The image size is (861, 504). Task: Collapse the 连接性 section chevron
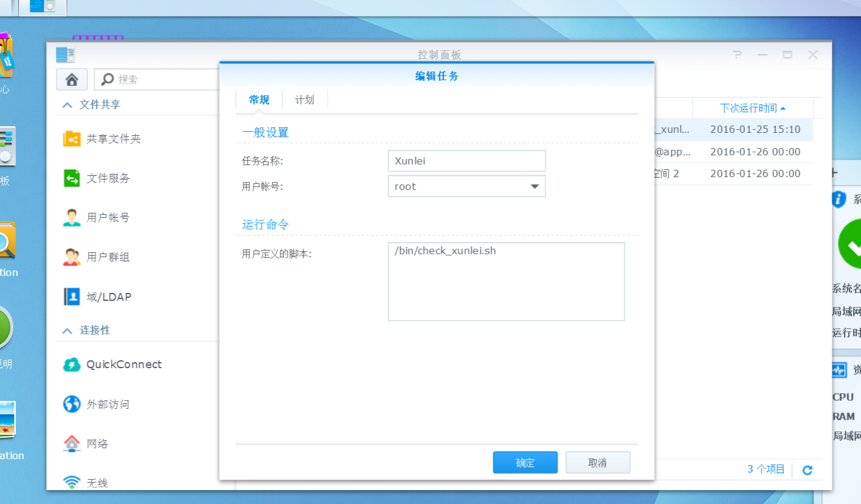(67, 331)
